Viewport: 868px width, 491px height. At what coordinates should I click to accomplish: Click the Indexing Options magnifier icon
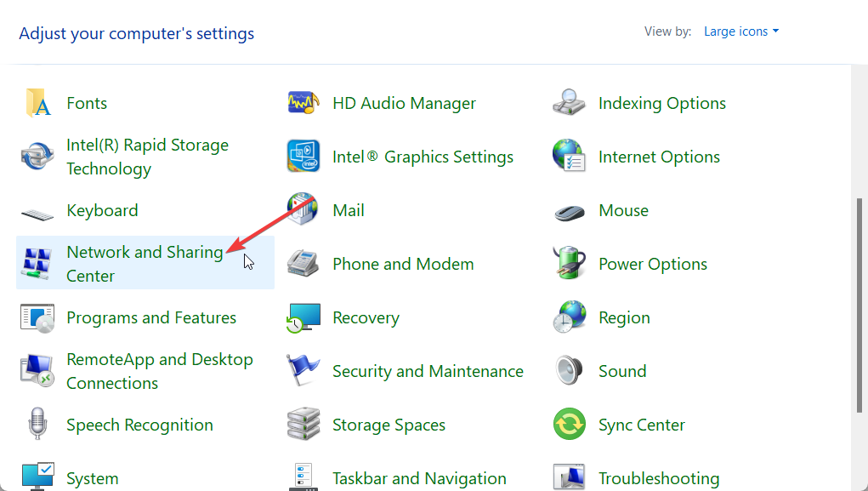(569, 103)
